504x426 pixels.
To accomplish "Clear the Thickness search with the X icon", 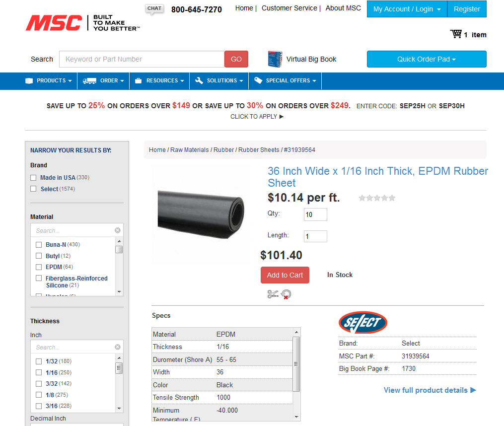I will click(118, 347).
